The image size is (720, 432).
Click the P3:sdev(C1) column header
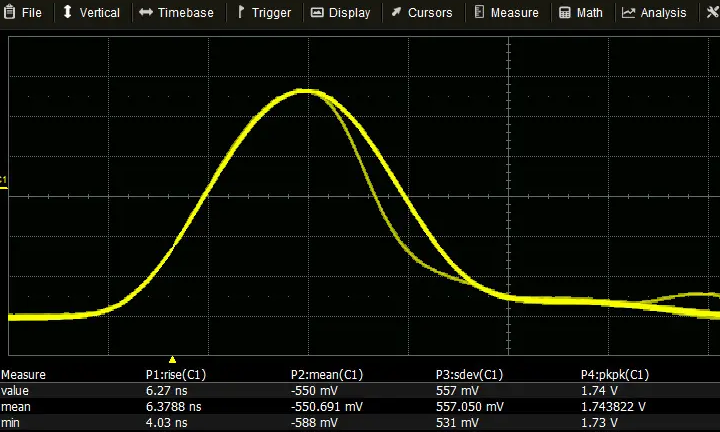point(470,375)
